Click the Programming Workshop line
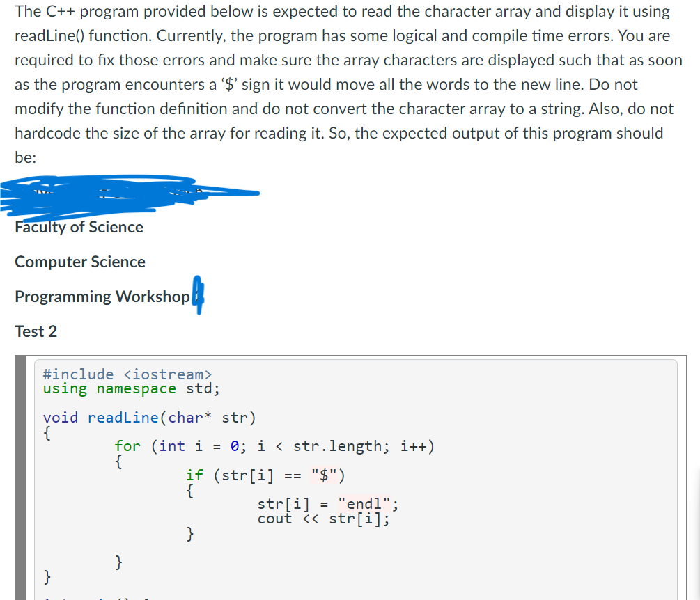Image resolution: width=700 pixels, height=600 pixels. point(102,297)
